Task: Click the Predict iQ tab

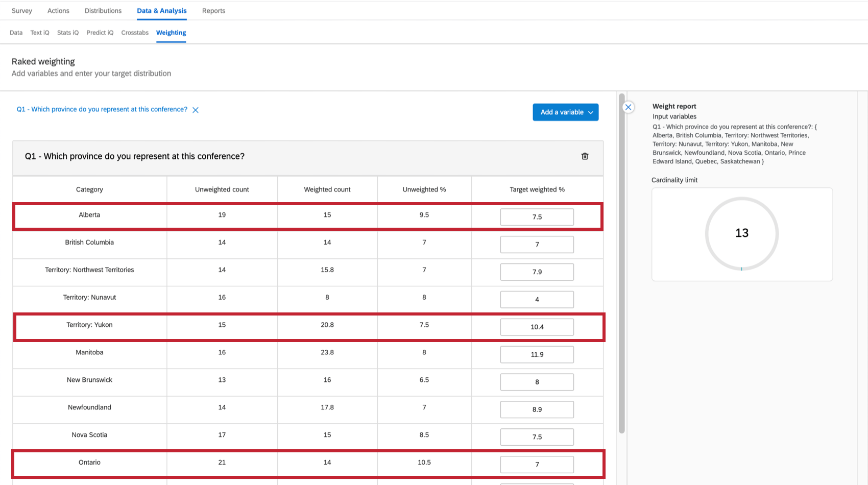Action: tap(100, 32)
